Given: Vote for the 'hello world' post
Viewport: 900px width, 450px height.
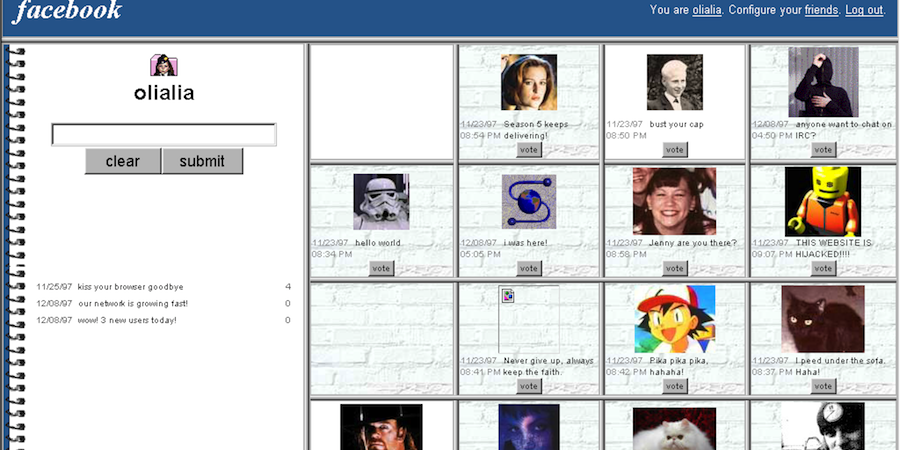Looking at the screenshot, I should coord(381,268).
